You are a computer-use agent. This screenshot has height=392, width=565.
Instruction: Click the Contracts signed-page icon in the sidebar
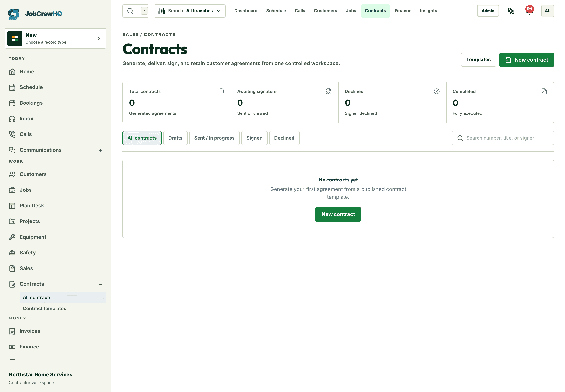12,284
